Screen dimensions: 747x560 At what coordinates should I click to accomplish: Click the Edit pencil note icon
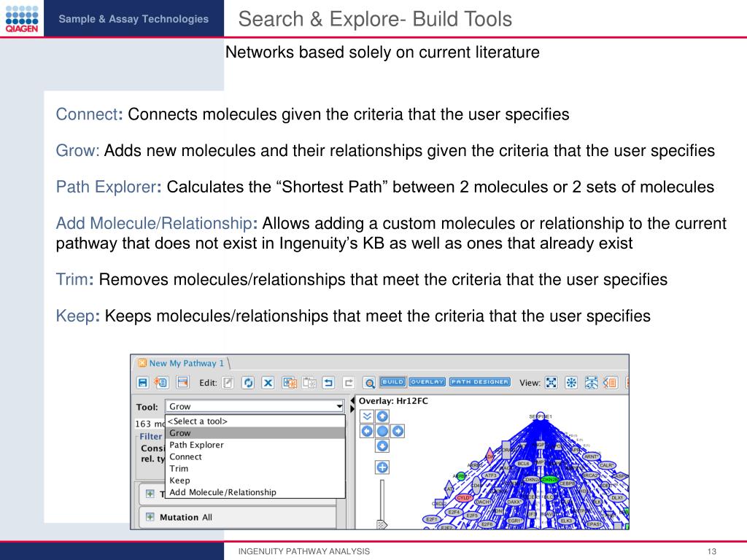[x=228, y=382]
